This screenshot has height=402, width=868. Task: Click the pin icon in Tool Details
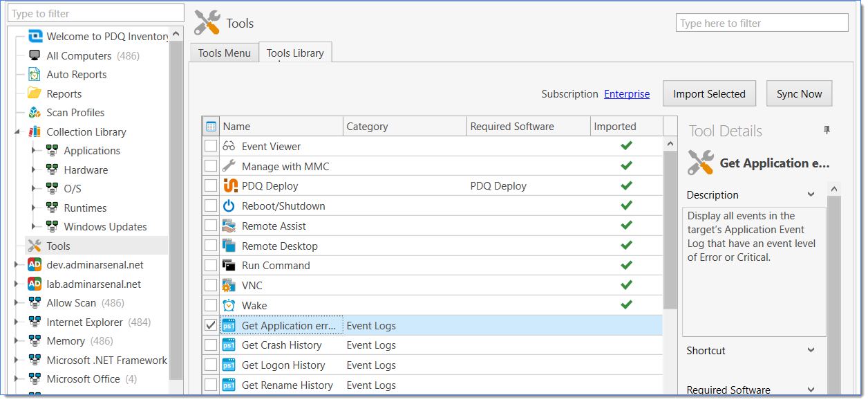coord(827,131)
